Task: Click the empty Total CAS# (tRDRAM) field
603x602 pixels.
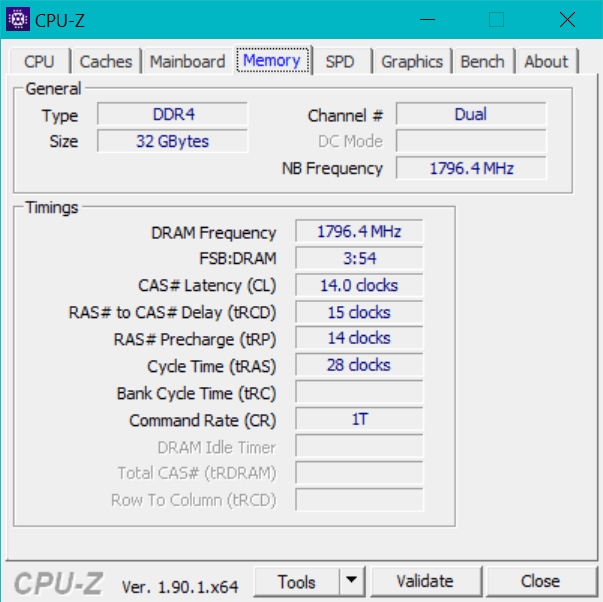Action: point(359,473)
